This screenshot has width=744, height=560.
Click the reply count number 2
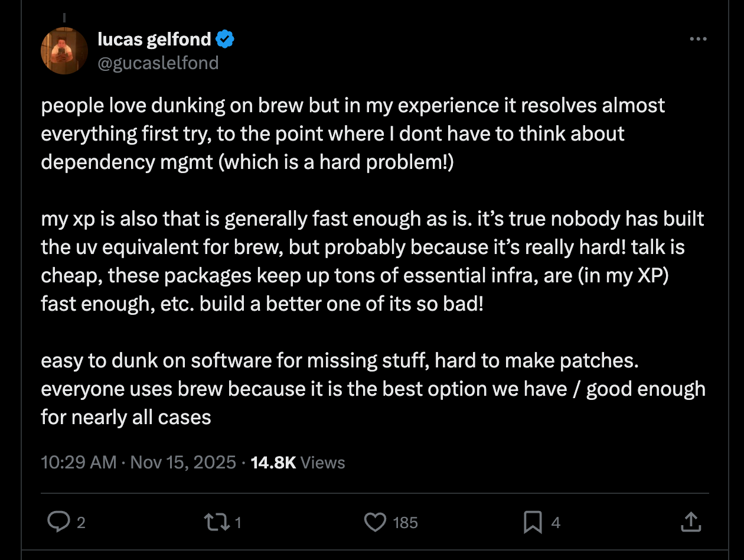click(x=81, y=523)
